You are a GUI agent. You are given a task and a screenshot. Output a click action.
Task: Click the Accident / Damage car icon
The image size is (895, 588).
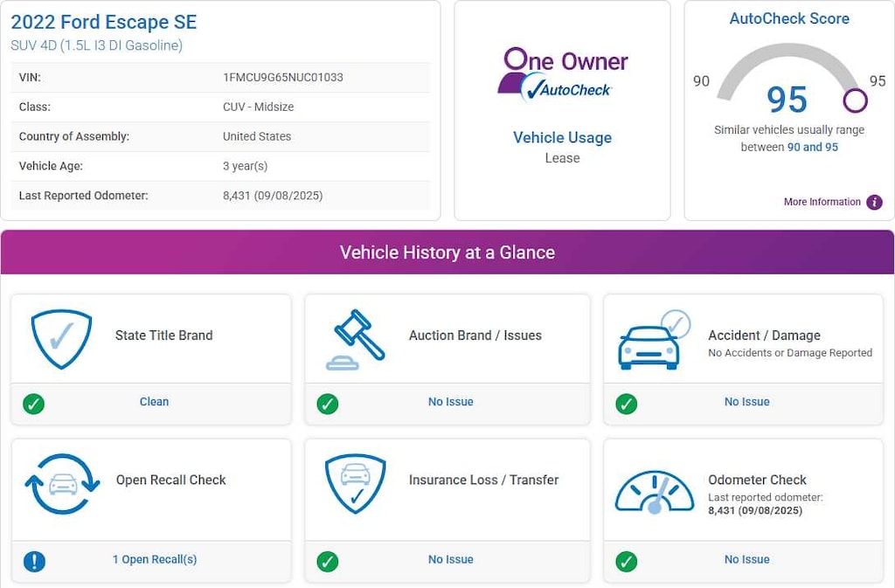[x=653, y=340]
